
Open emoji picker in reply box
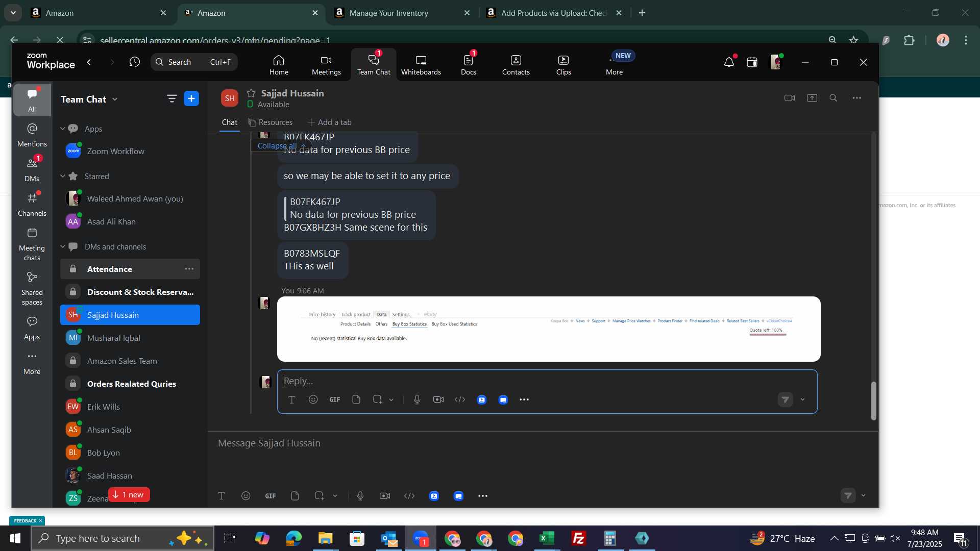(313, 400)
